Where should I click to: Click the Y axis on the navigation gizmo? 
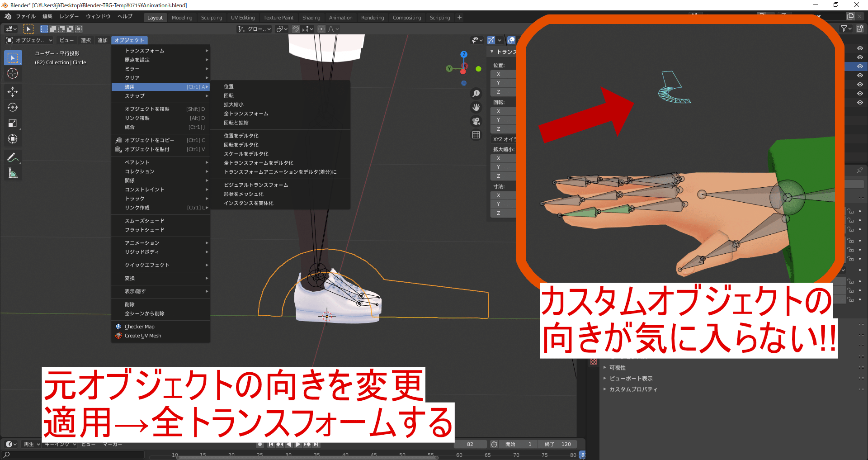[449, 69]
